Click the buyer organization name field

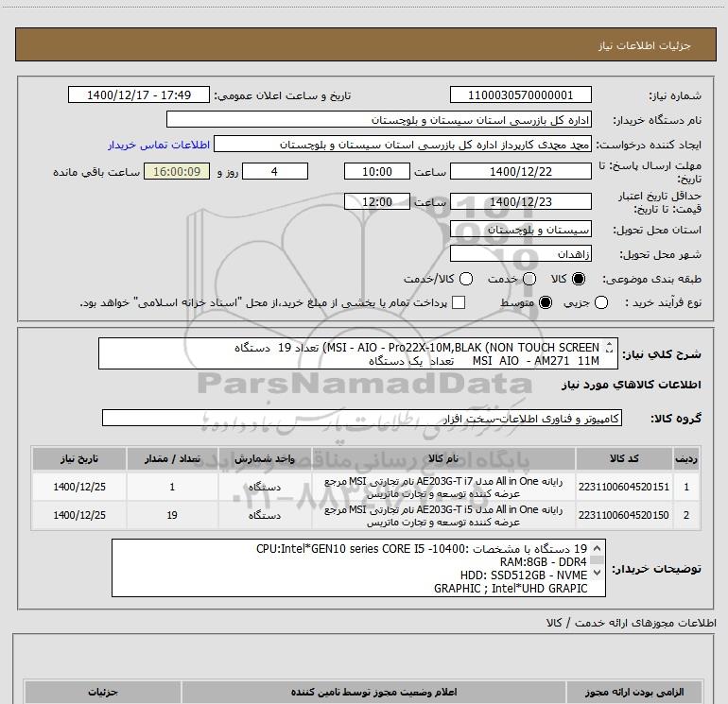coord(379,120)
